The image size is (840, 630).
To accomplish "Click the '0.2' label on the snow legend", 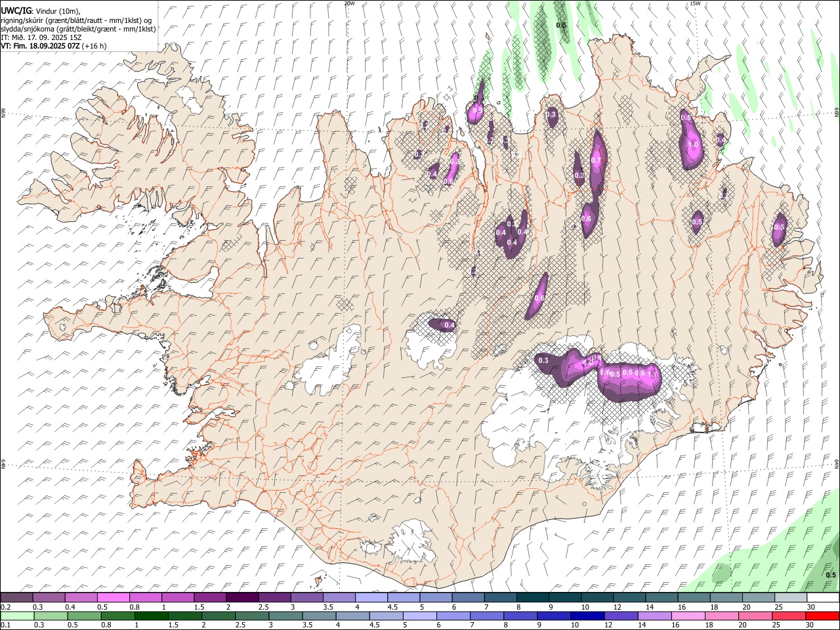I will pos(5,606).
